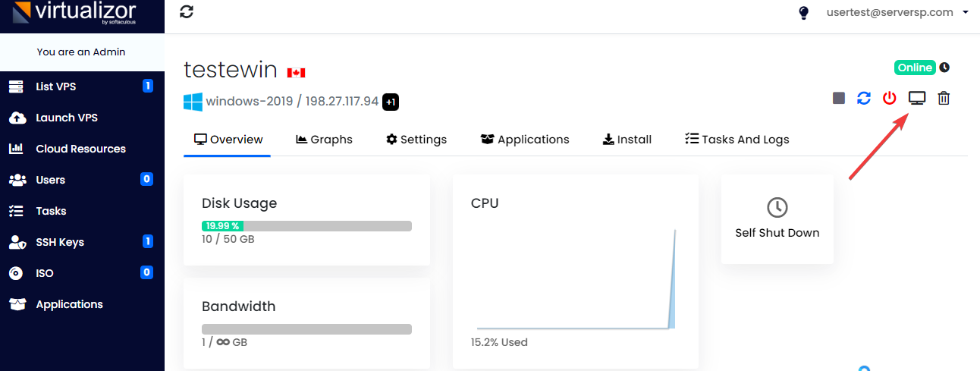Open the VNC console monitor icon
Viewport: 980px width, 371px height.
click(917, 99)
